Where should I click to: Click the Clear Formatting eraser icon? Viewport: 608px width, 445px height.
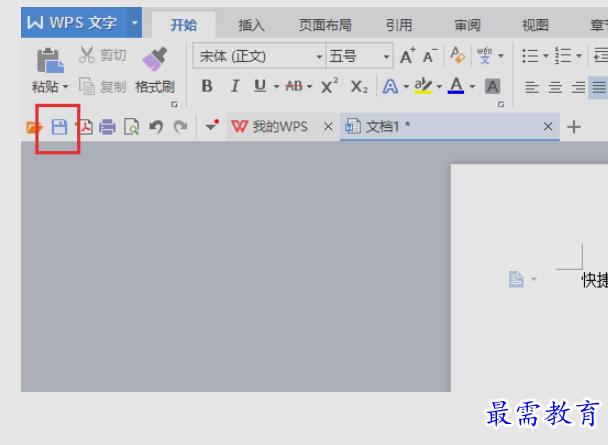(458, 55)
